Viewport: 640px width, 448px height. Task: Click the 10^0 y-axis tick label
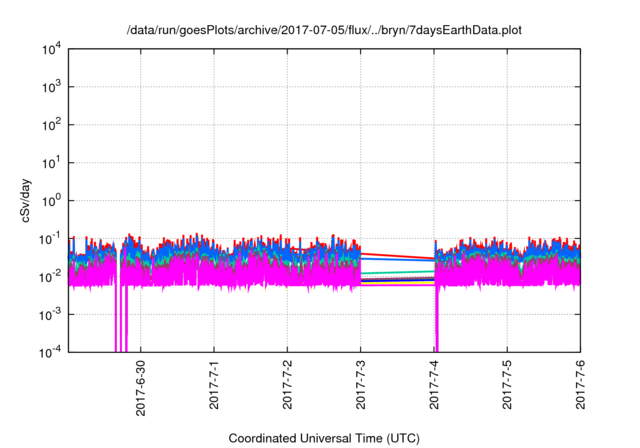coord(51,201)
